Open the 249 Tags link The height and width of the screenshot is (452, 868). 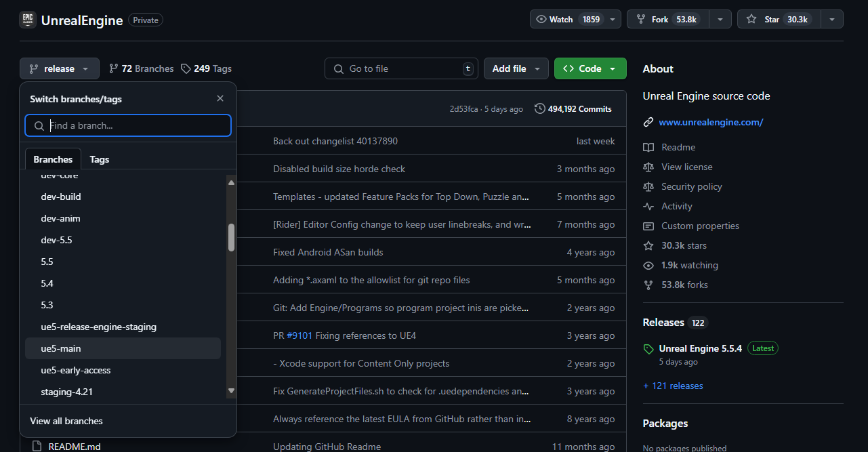click(206, 68)
